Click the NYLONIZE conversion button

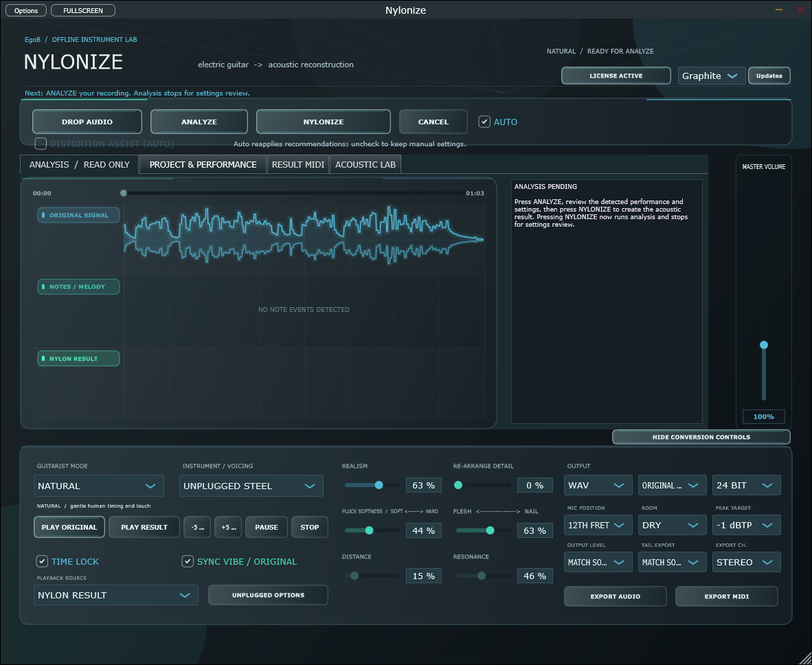point(323,122)
